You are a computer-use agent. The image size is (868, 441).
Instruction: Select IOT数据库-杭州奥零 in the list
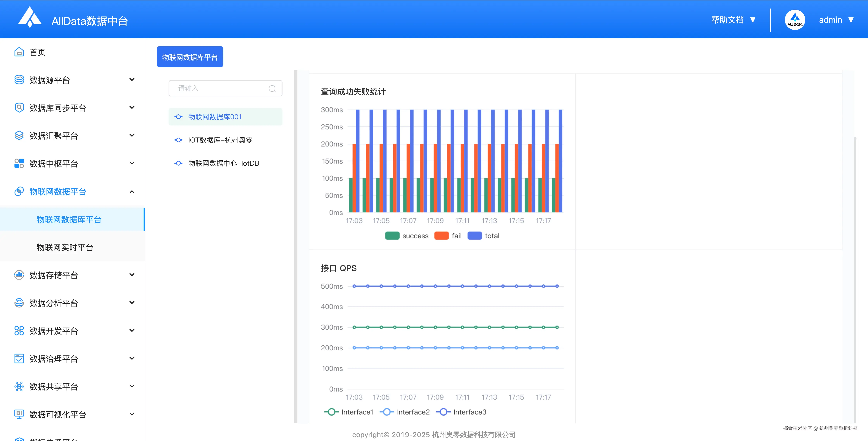tap(220, 140)
